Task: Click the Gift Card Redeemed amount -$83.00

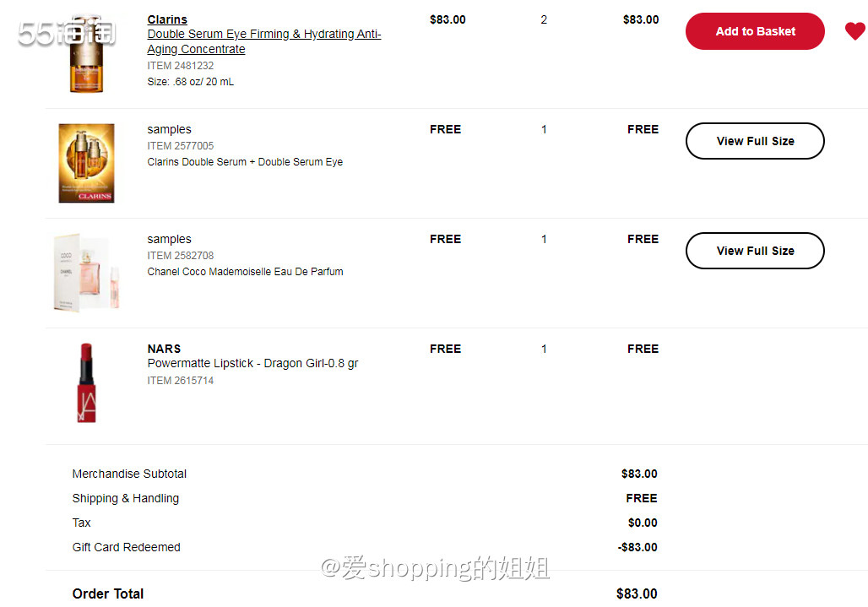Action: [x=637, y=547]
